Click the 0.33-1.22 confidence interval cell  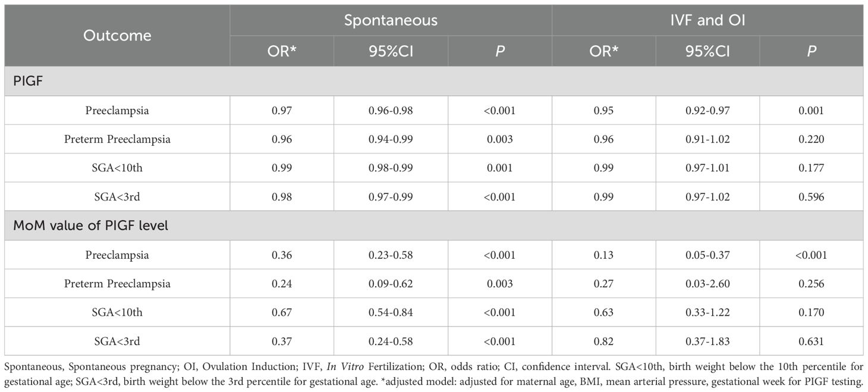(707, 312)
